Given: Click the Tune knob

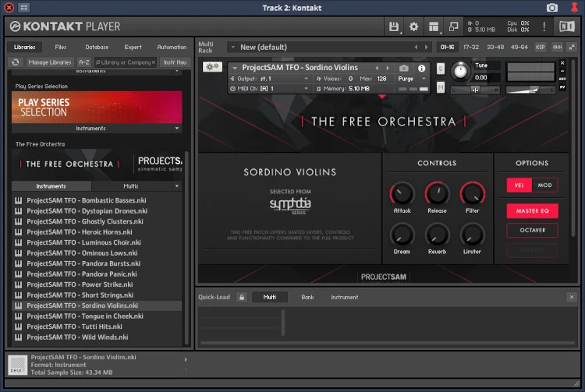Looking at the screenshot, I should click(x=460, y=71).
